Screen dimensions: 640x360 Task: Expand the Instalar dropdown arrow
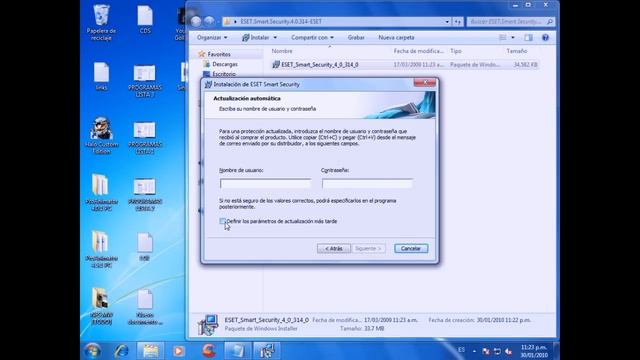(x=275, y=38)
